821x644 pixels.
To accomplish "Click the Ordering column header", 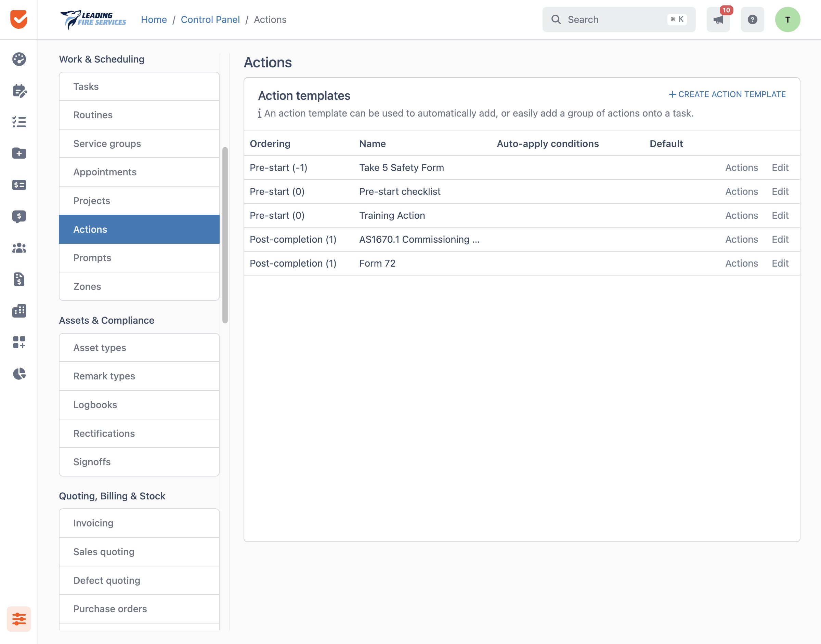I will 270,144.
